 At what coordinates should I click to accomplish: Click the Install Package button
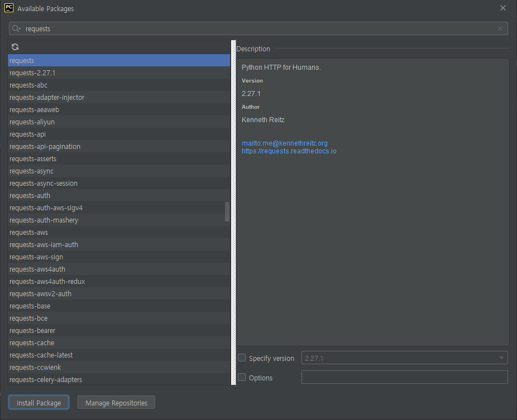[x=39, y=403]
